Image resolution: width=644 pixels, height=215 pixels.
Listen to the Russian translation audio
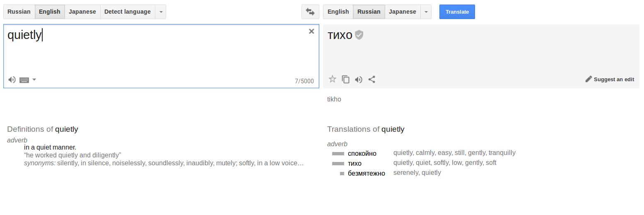click(359, 80)
